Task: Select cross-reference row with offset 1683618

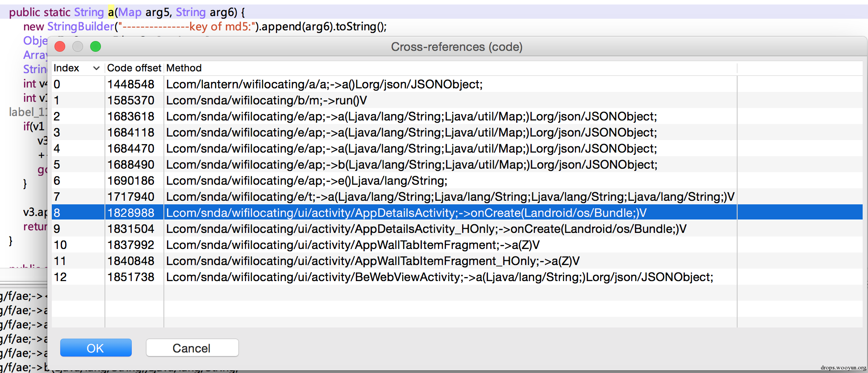Action: tap(457, 116)
